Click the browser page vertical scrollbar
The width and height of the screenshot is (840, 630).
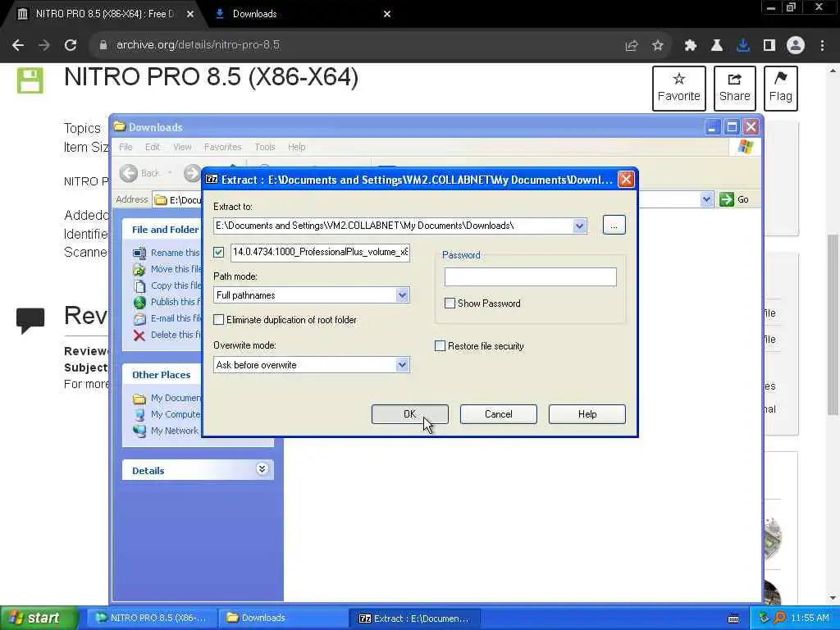tap(833, 324)
